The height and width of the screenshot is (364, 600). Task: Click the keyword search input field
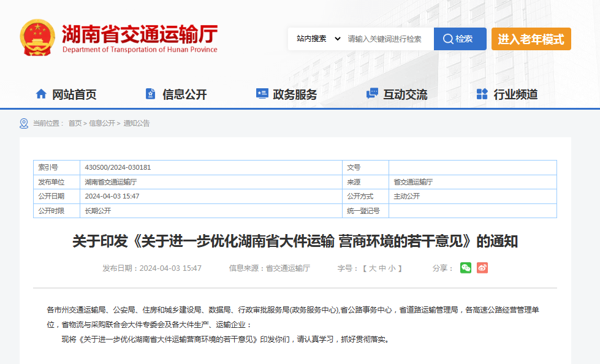[389, 39]
